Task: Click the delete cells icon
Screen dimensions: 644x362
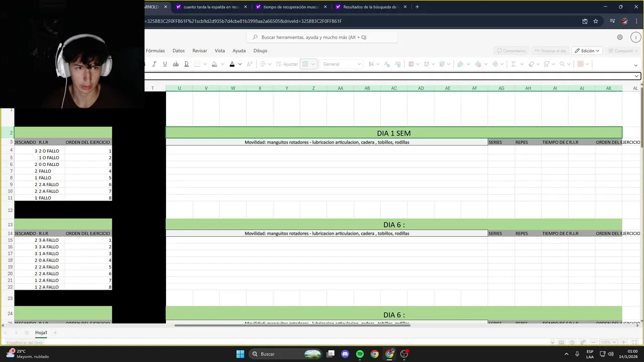Action: point(477,64)
